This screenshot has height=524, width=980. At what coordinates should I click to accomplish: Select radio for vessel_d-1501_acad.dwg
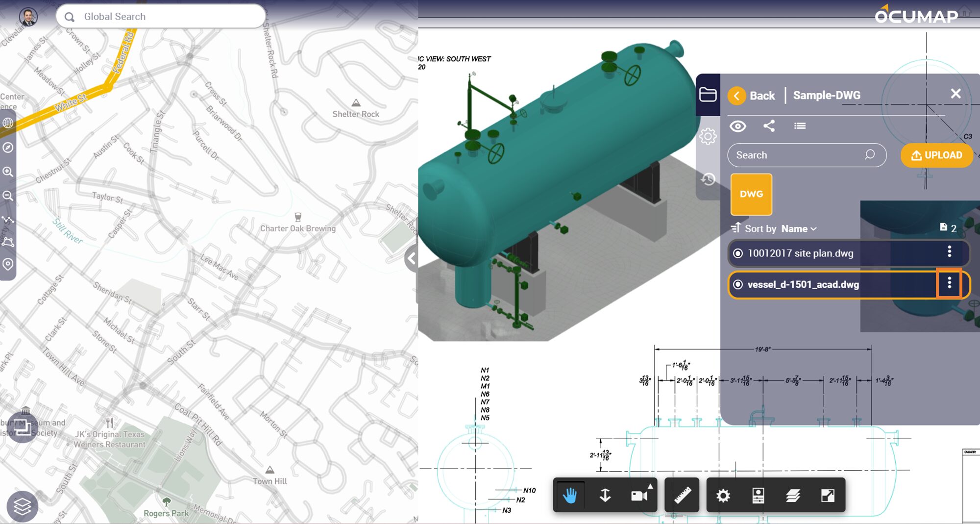pos(737,285)
